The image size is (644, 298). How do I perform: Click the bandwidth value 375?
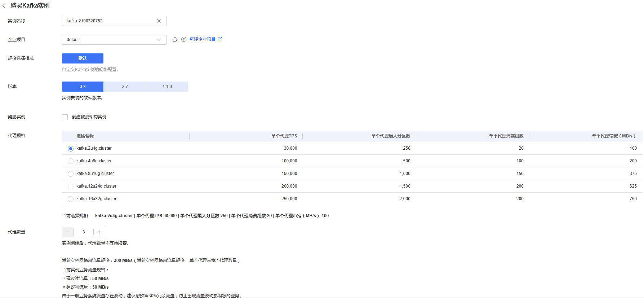(633, 174)
